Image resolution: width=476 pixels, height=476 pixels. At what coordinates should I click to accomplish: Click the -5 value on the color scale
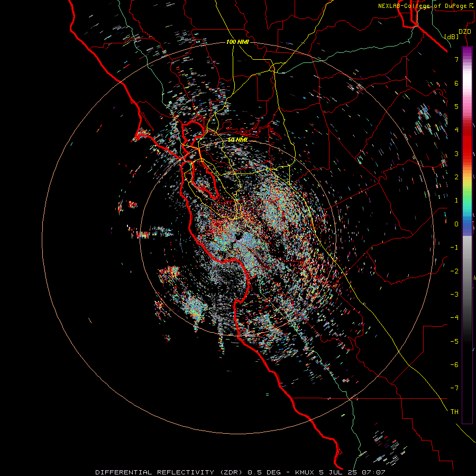[x=454, y=342]
